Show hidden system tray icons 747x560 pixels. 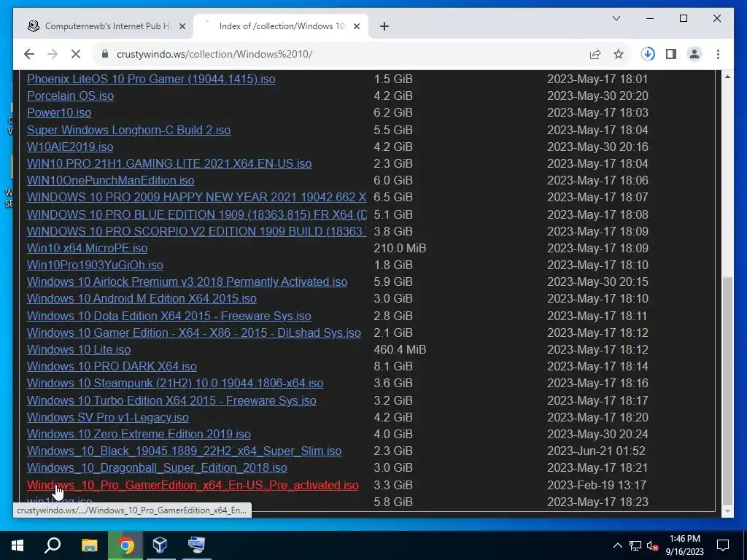pos(617,545)
